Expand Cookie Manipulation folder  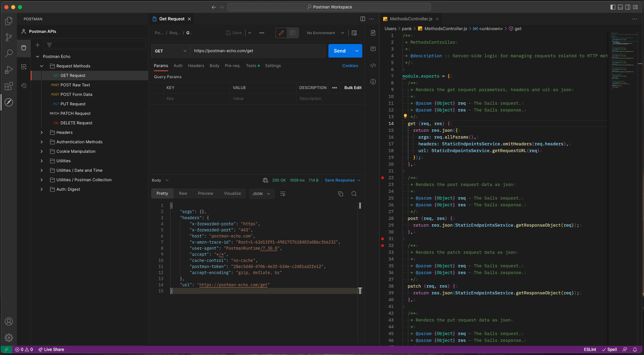(x=42, y=151)
